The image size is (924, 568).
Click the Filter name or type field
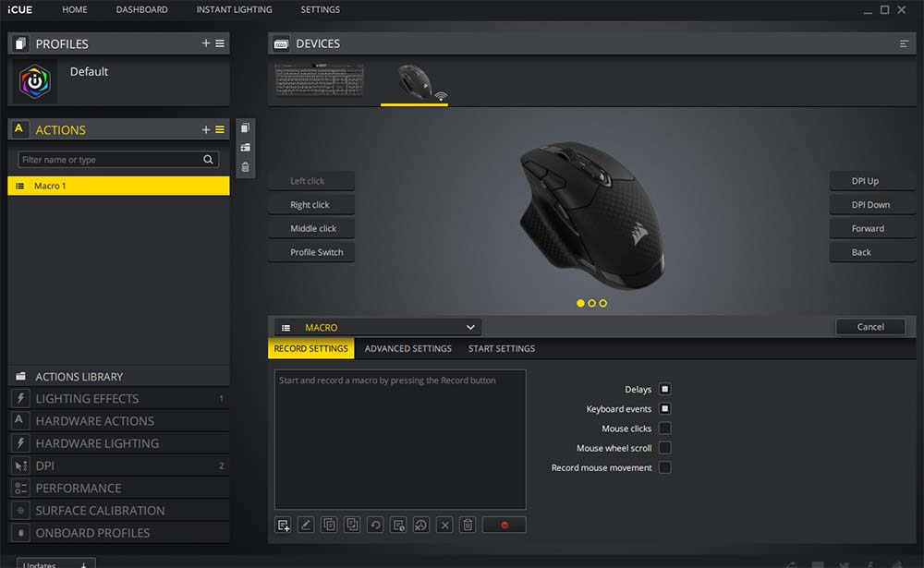coord(111,160)
